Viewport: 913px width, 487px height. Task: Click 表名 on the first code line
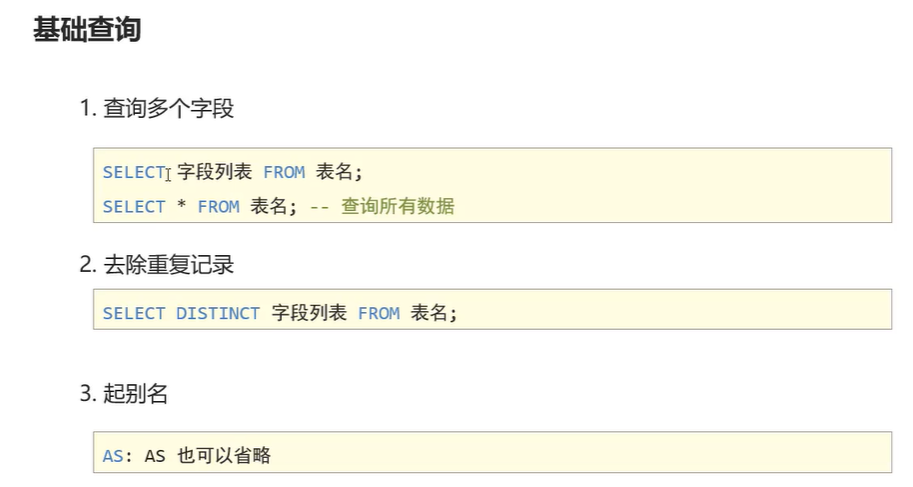(334, 172)
